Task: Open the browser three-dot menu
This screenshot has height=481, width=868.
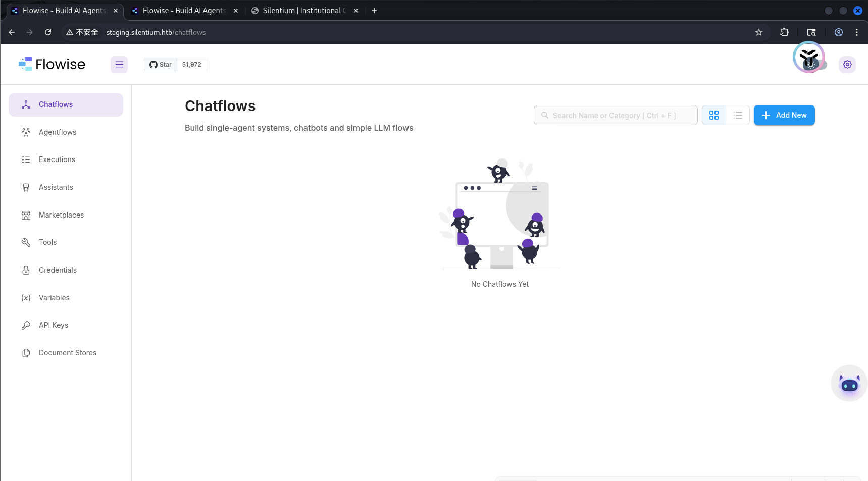Action: [x=857, y=32]
